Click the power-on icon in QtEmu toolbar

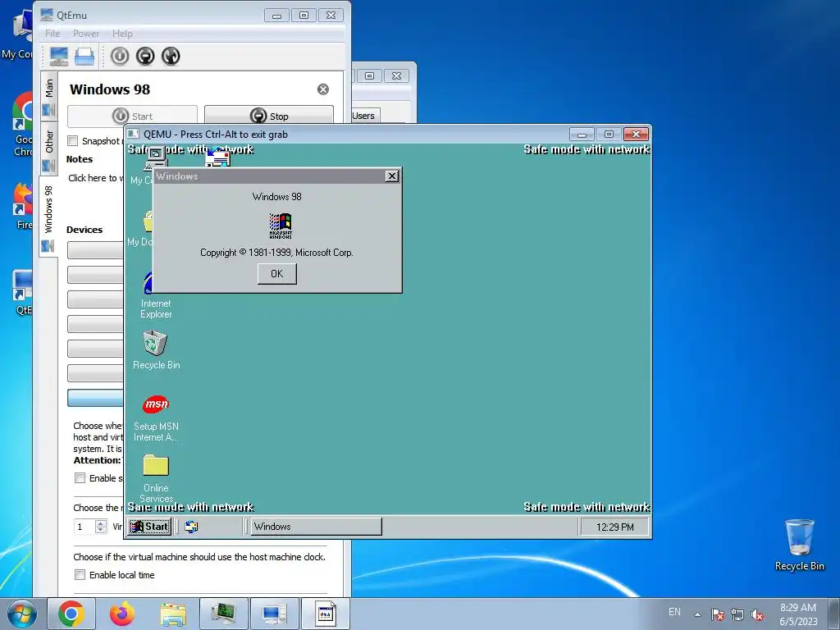click(120, 57)
